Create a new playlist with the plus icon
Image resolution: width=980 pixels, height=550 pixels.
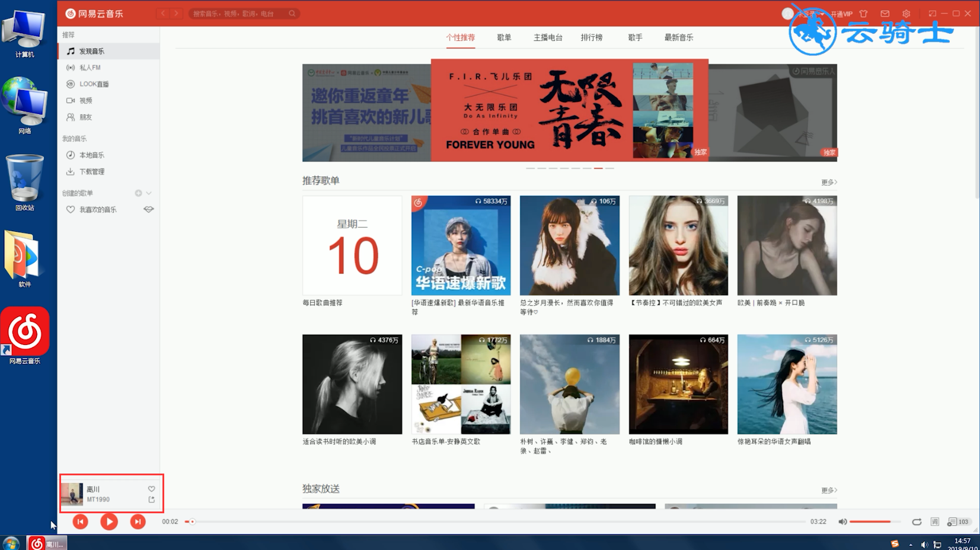(x=138, y=193)
